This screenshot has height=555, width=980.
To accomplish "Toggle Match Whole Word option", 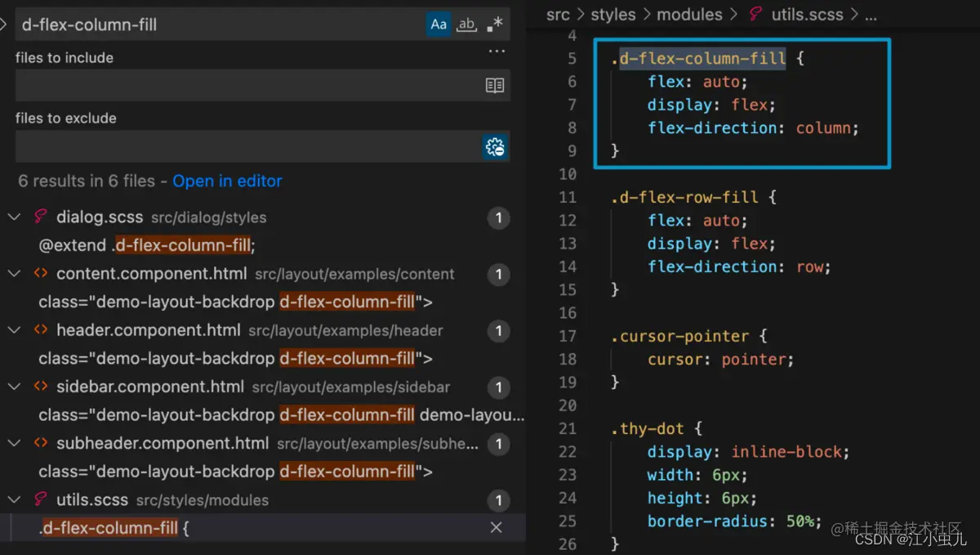I will click(466, 25).
